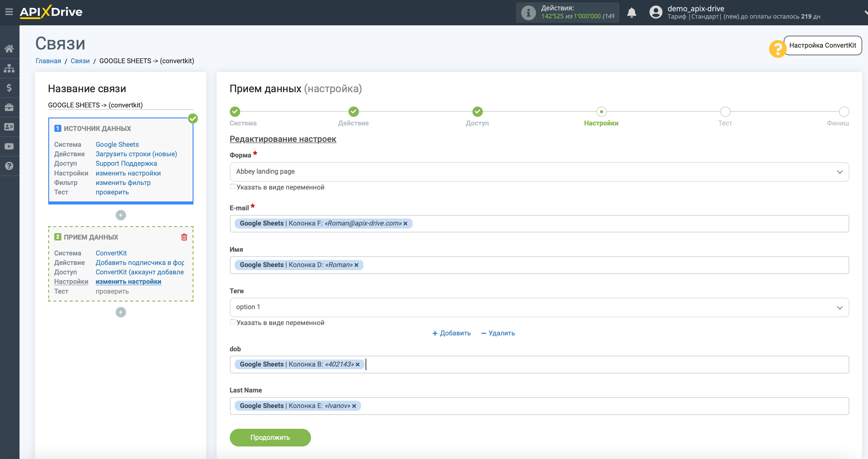Remove the Roman@apix-drive.com email tag
The height and width of the screenshot is (459, 868).
405,224
